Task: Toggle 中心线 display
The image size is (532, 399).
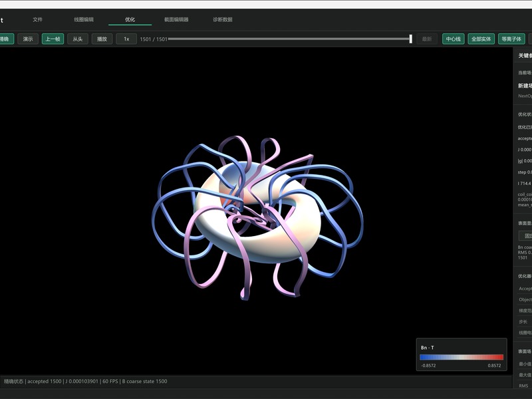Action: click(x=454, y=39)
